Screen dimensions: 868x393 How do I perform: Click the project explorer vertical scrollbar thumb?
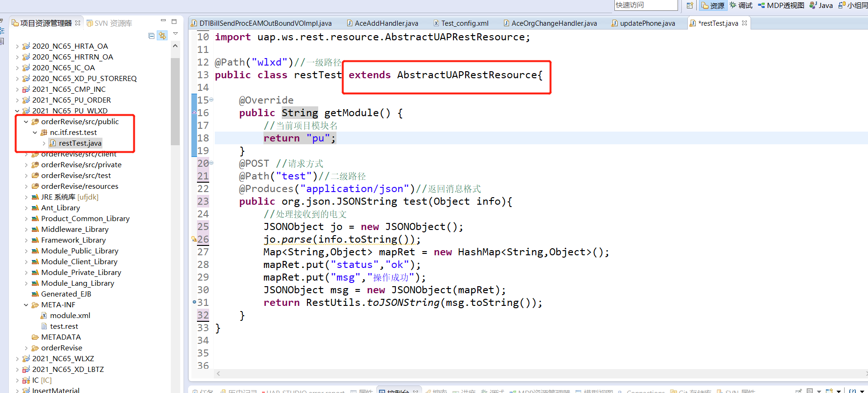175,101
